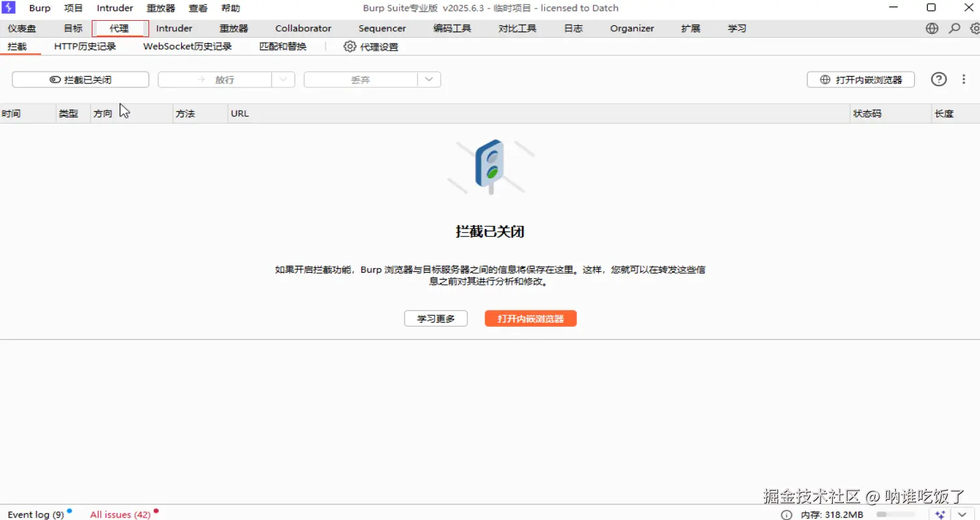Sort by the 时间 column header
The image size is (980, 520).
coord(28,113)
